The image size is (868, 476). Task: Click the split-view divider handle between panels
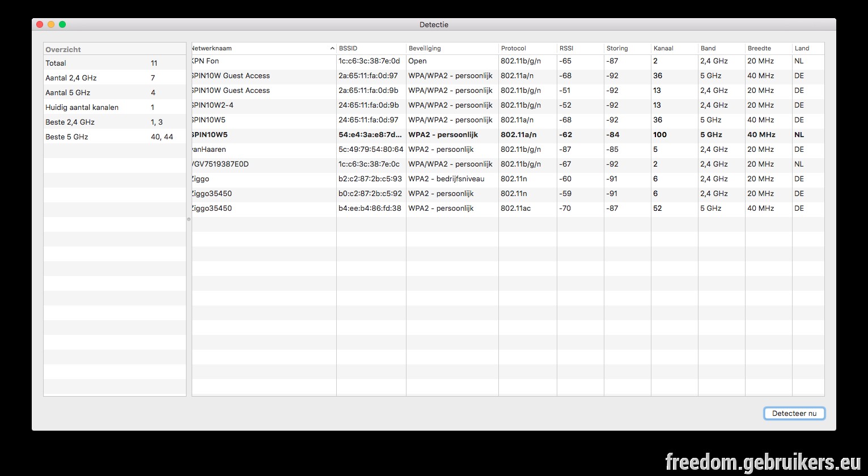(189, 219)
